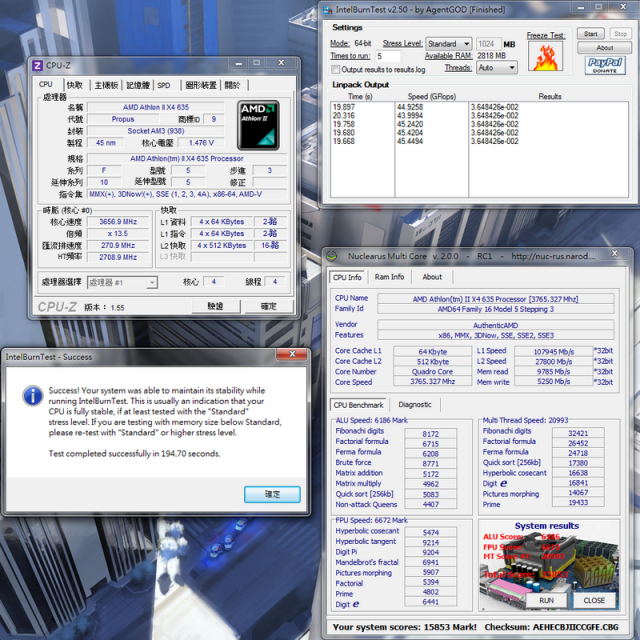Switch to 圖形裝置 tab in CPU-Z
The image size is (640, 640).
tap(201, 85)
